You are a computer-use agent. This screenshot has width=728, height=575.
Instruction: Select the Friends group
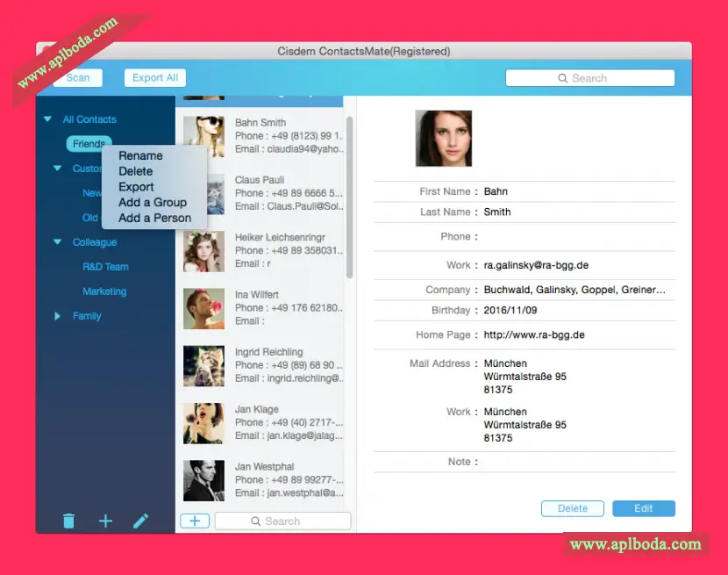89,144
